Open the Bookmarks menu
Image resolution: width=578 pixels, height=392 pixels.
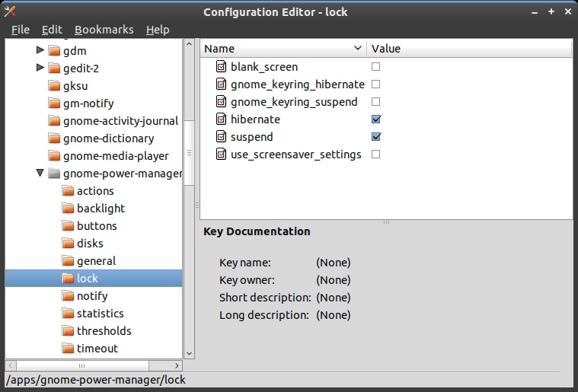tap(104, 30)
